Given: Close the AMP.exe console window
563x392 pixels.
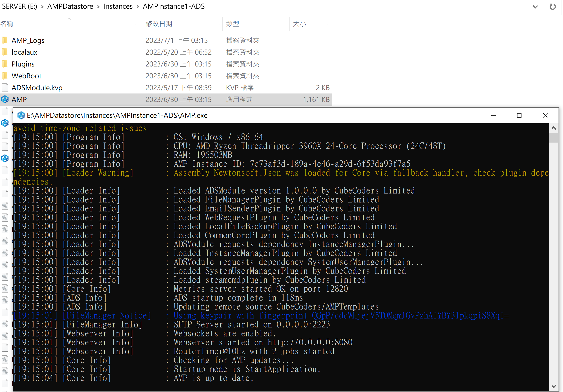Looking at the screenshot, I should (545, 115).
